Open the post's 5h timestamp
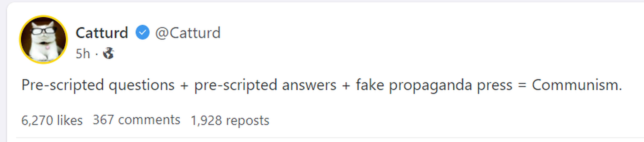The height and width of the screenshot is (142, 644). [82, 54]
